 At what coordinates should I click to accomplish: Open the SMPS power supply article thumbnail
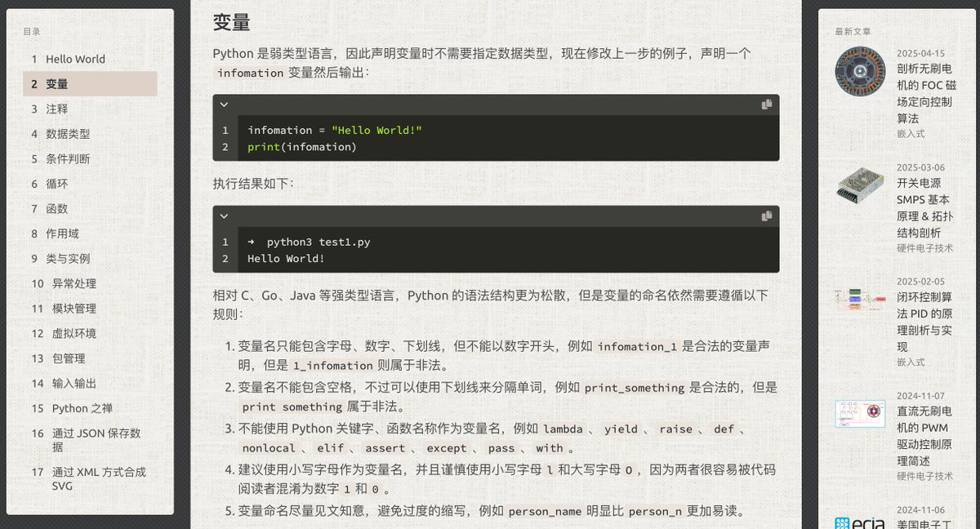tap(860, 186)
